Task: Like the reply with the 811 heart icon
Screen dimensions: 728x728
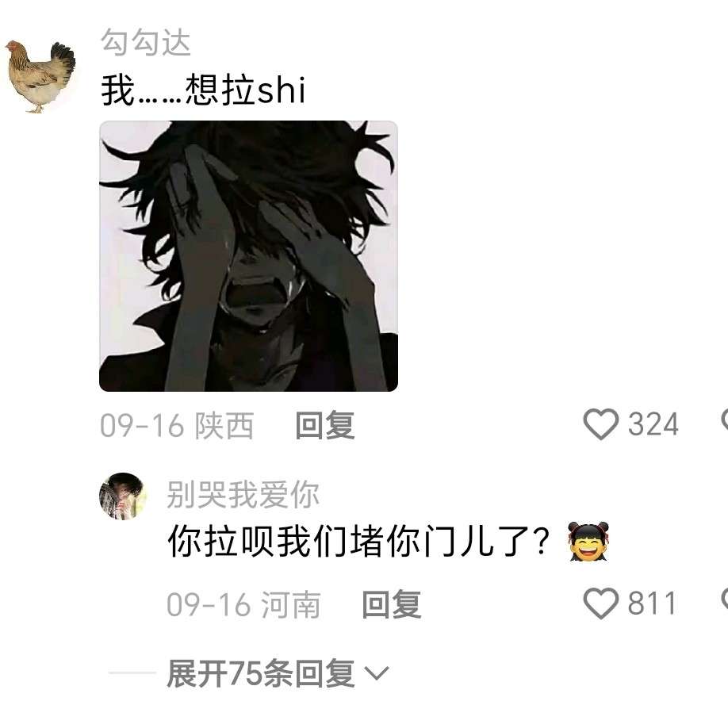Action: (x=601, y=603)
